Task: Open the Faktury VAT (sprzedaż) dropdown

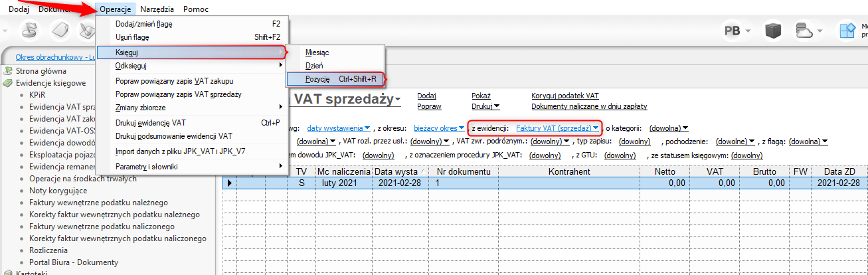Action: click(558, 127)
